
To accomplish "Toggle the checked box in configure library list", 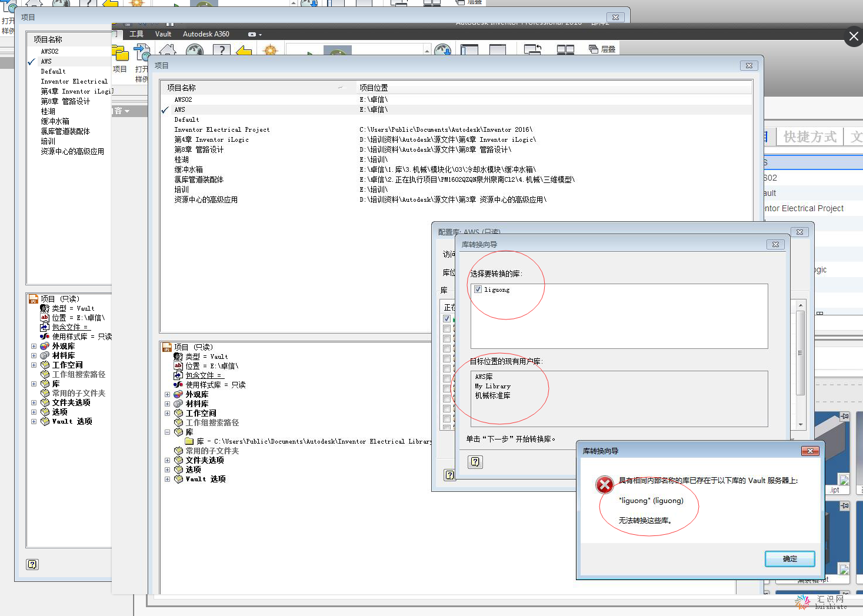I will [447, 318].
